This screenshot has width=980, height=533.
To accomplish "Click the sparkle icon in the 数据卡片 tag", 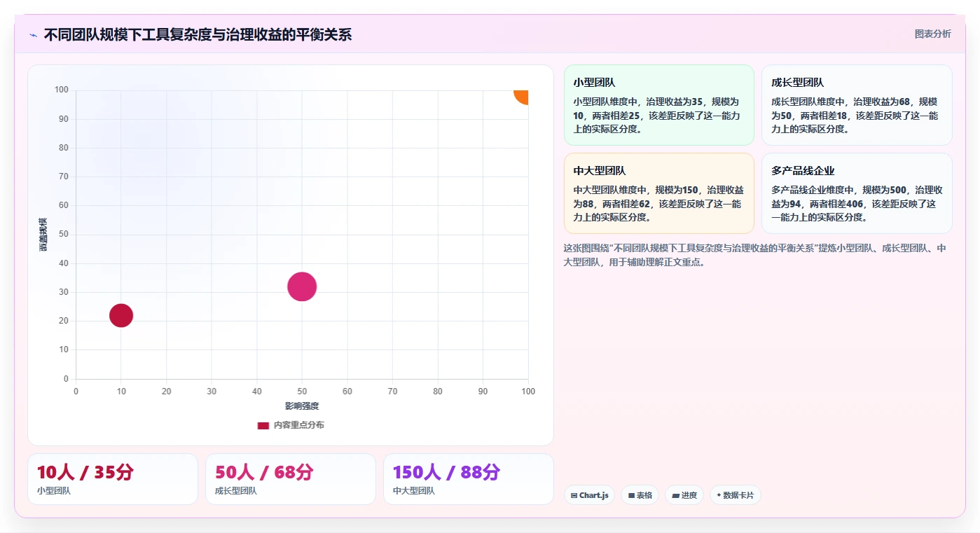I will 719,495.
